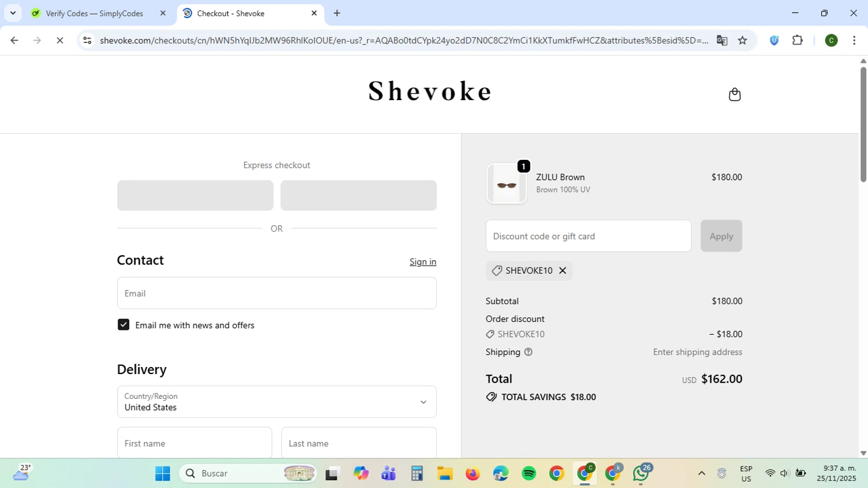
Task: Click the first express checkout button
Action: click(x=195, y=195)
